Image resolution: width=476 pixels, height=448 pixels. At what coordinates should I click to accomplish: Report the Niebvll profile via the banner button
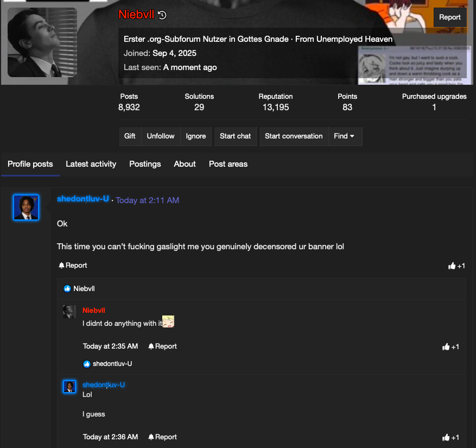449,17
